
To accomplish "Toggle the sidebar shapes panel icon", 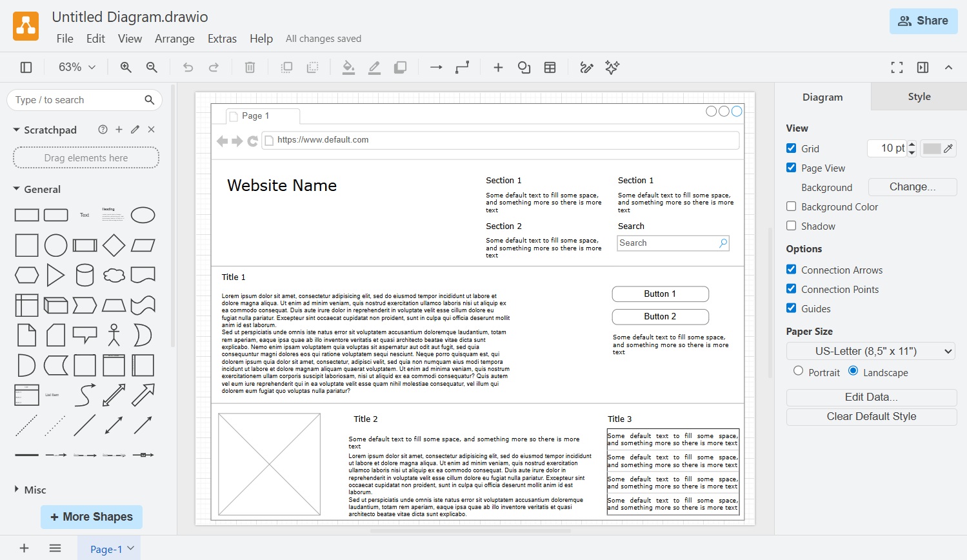I will 26,67.
